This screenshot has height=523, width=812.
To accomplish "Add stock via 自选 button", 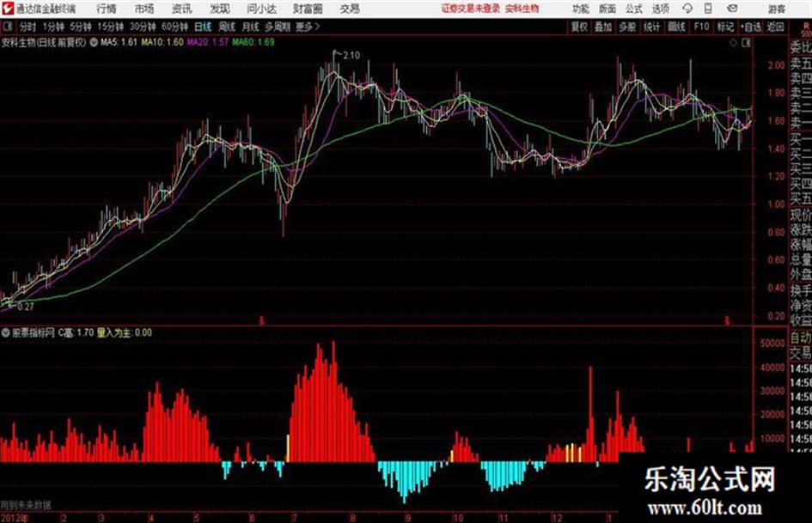I will tap(751, 27).
